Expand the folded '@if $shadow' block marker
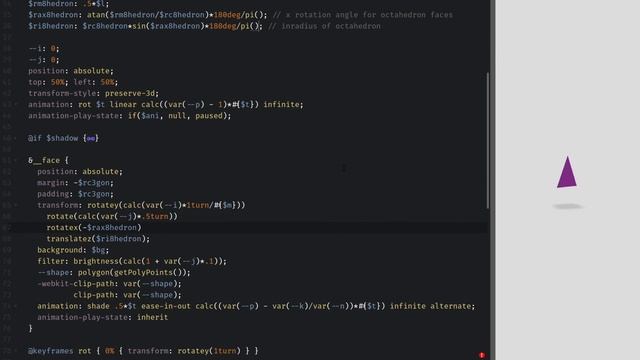This screenshot has width=640, height=360. tap(91, 138)
